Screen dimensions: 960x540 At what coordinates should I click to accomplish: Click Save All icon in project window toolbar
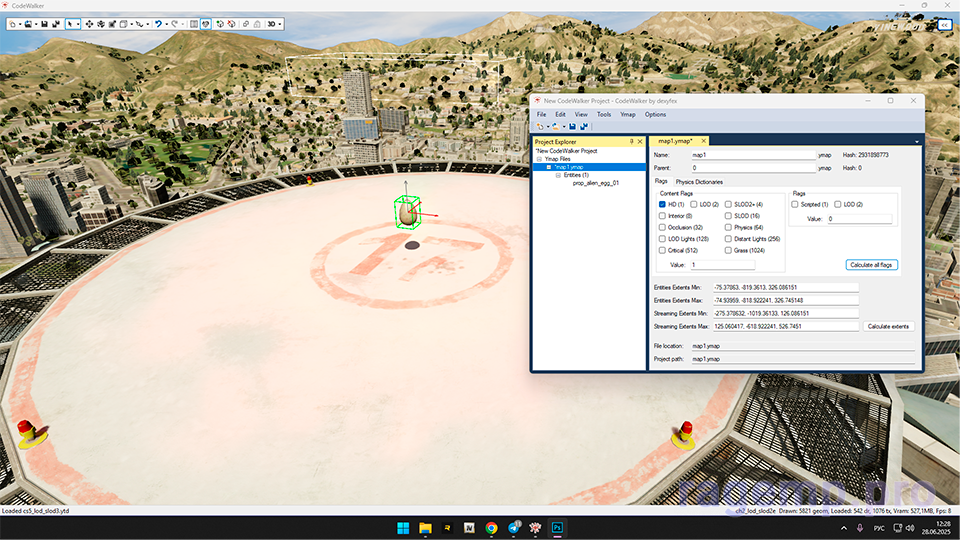[x=584, y=127]
